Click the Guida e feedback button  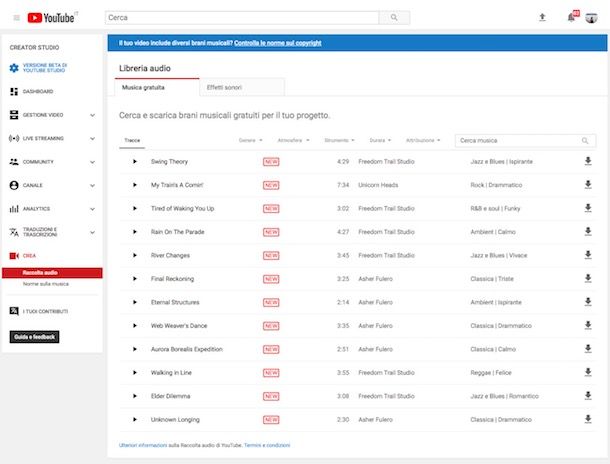point(35,337)
